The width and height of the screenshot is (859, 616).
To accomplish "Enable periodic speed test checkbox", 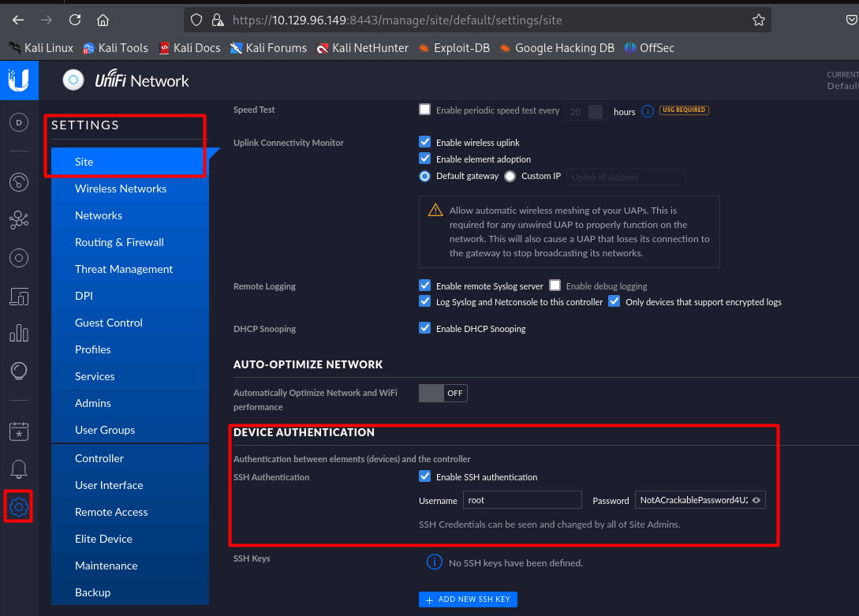I will [424, 110].
